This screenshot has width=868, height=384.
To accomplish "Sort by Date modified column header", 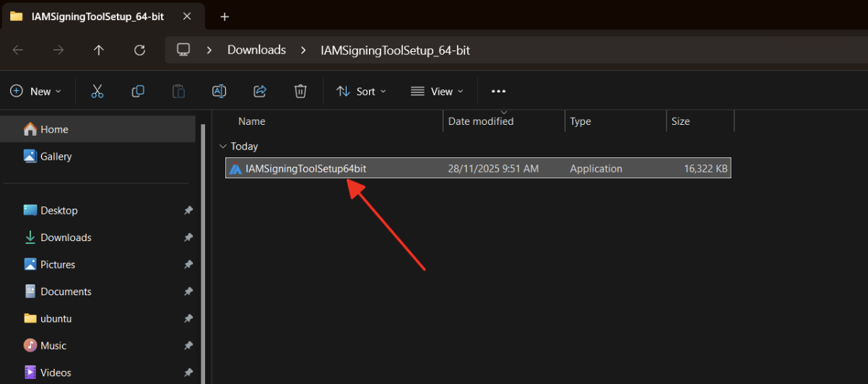I will [x=481, y=121].
